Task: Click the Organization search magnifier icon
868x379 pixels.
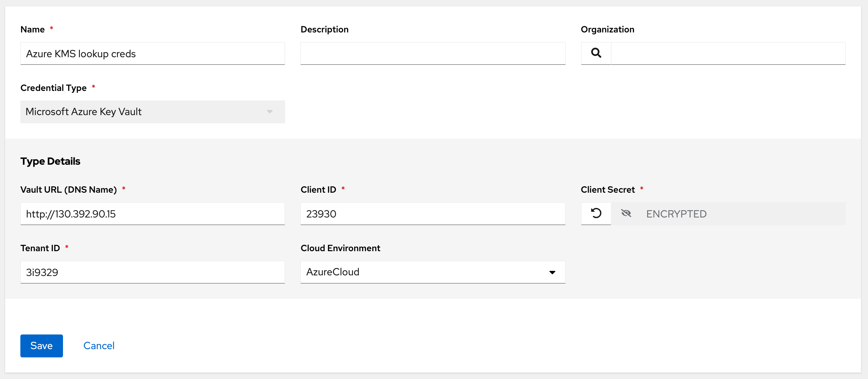Action: [596, 53]
